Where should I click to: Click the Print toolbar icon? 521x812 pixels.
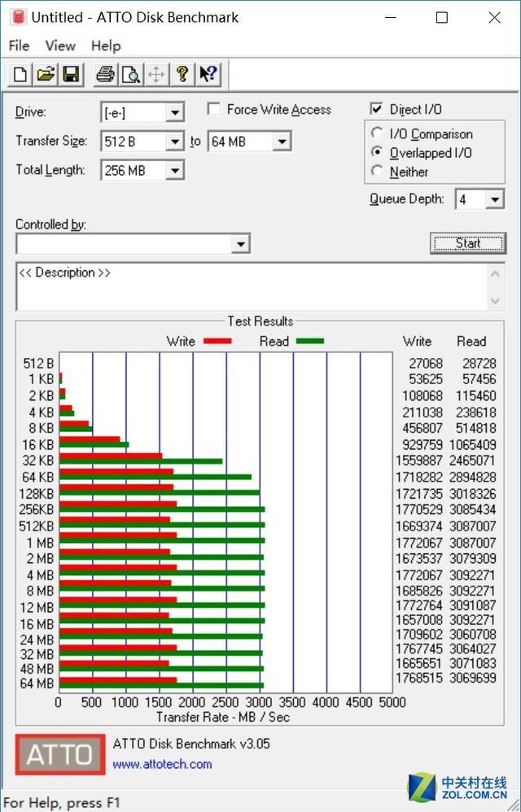point(105,74)
